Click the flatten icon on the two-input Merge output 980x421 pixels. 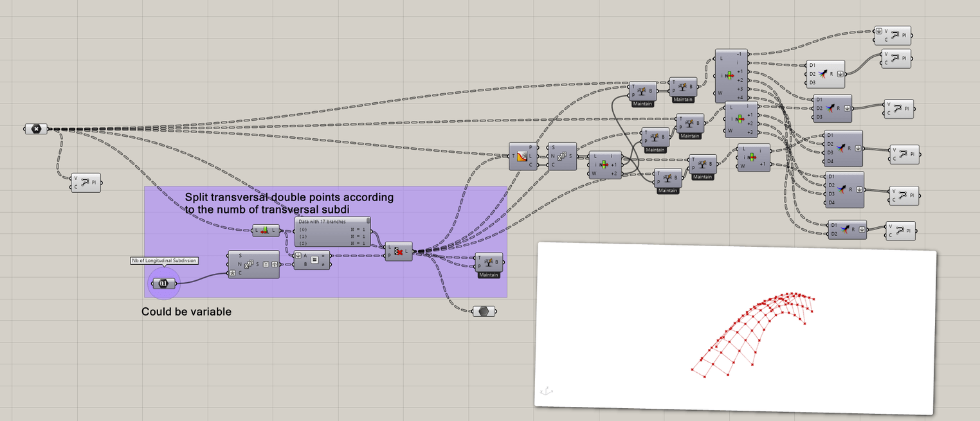point(862,229)
